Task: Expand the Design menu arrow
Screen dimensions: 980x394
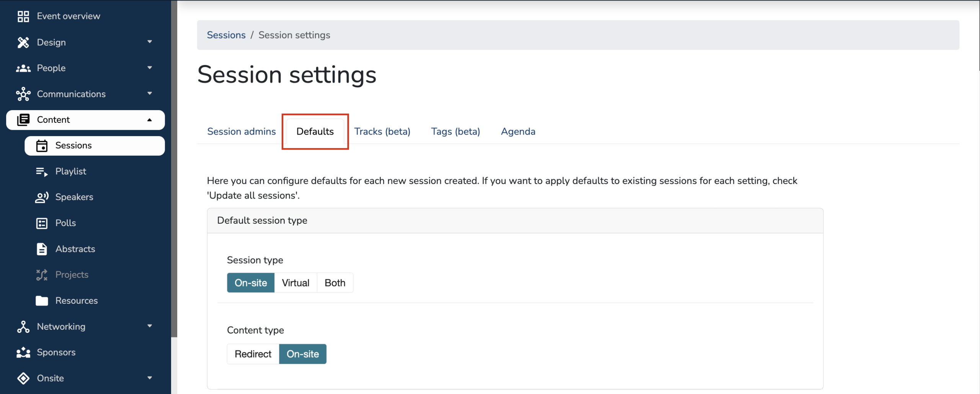Action: 150,42
